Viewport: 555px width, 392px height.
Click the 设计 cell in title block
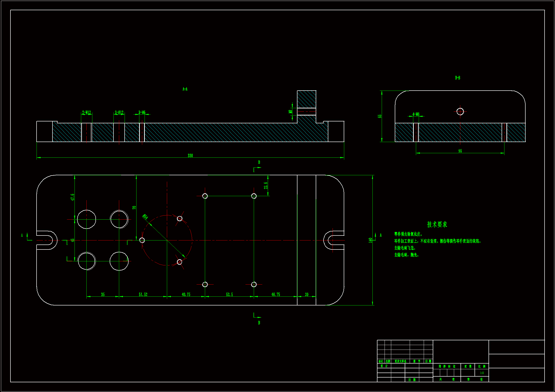[384, 366]
